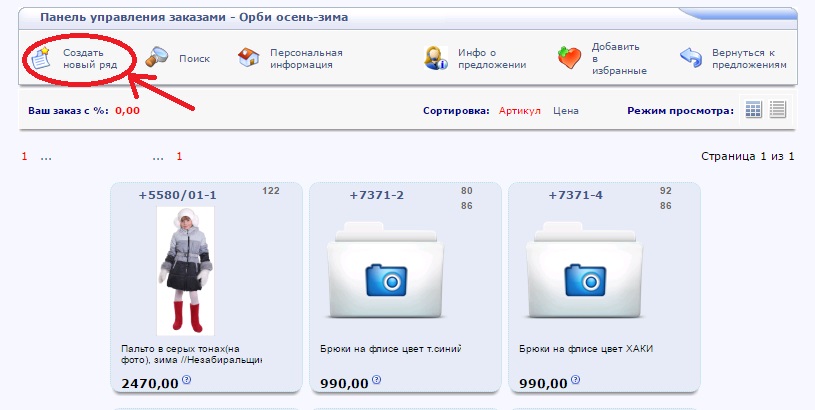Select size 80 on +7371-2 card
Viewport: 815px width, 410px height.
pos(466,191)
